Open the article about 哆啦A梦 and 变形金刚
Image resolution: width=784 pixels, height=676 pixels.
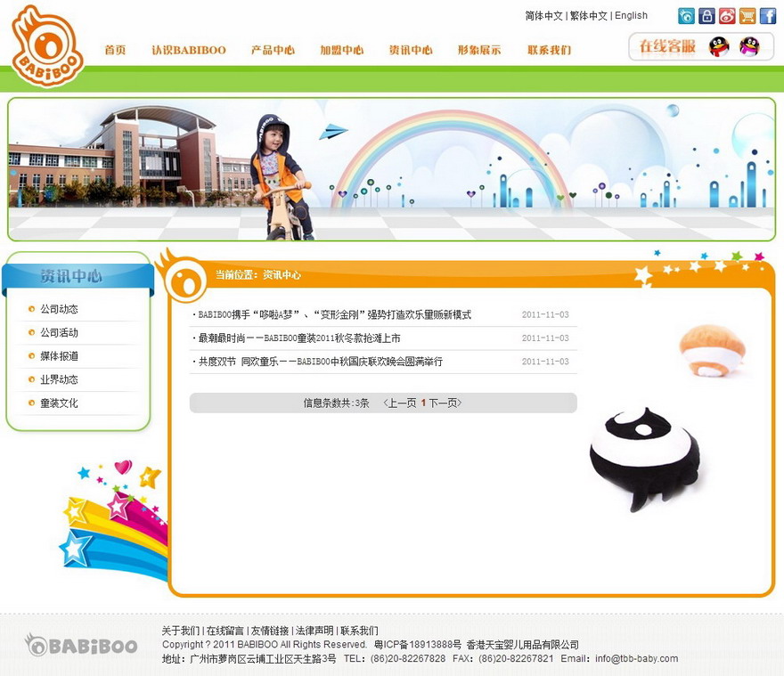(334, 315)
